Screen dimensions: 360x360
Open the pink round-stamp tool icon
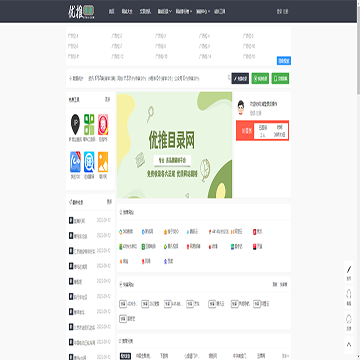pos(103,124)
